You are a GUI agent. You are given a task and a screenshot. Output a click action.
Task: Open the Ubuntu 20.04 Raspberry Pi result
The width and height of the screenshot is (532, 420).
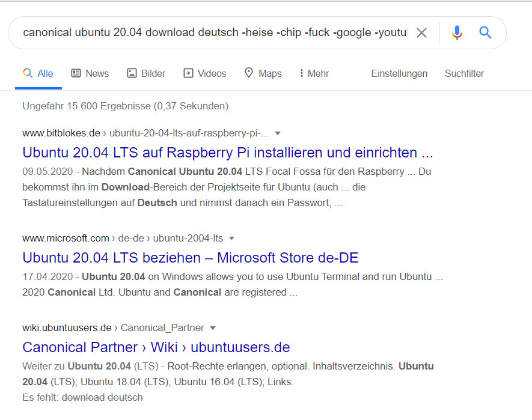click(x=227, y=151)
